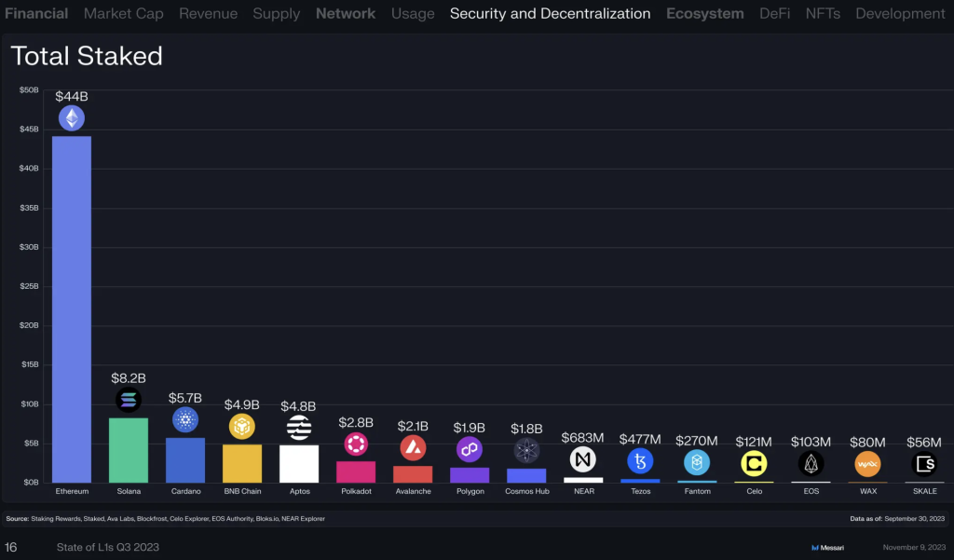Click the Fantom axis label

pyautogui.click(x=697, y=491)
